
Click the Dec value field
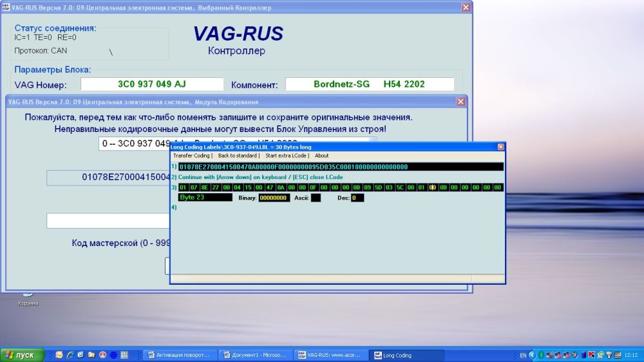click(x=357, y=198)
